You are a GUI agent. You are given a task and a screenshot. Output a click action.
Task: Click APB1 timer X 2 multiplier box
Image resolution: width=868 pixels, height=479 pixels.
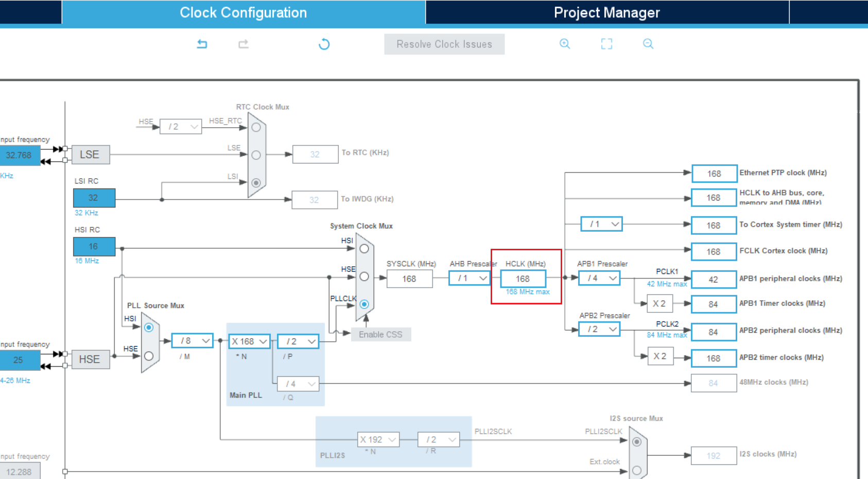click(660, 304)
